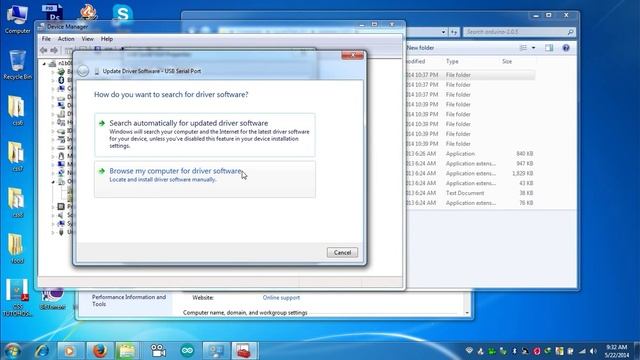Switch to the red toolbox taskbar button

click(244, 351)
